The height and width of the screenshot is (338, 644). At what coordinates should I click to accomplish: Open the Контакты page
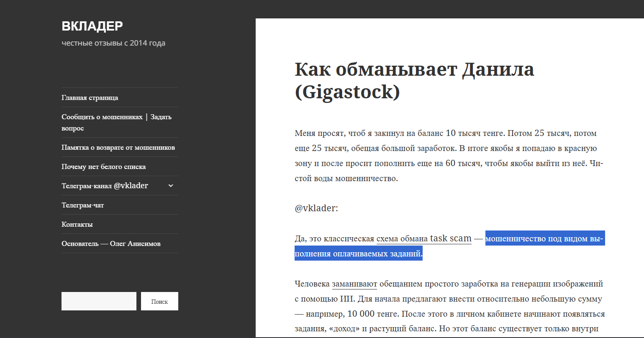click(x=77, y=224)
